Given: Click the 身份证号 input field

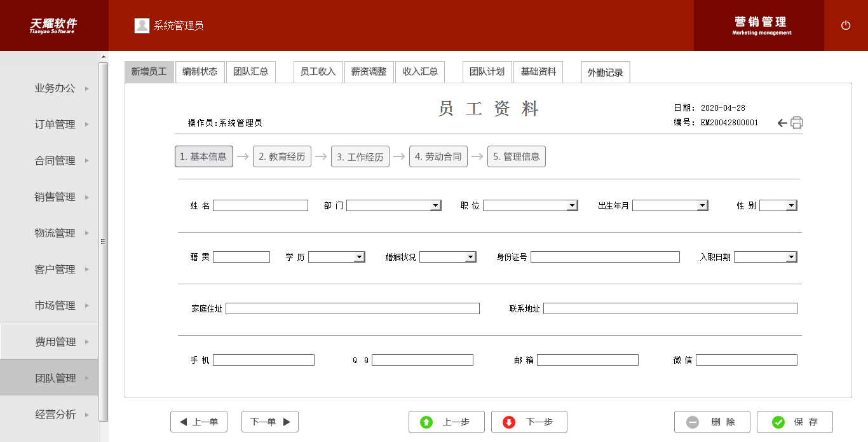Looking at the screenshot, I should (x=605, y=257).
